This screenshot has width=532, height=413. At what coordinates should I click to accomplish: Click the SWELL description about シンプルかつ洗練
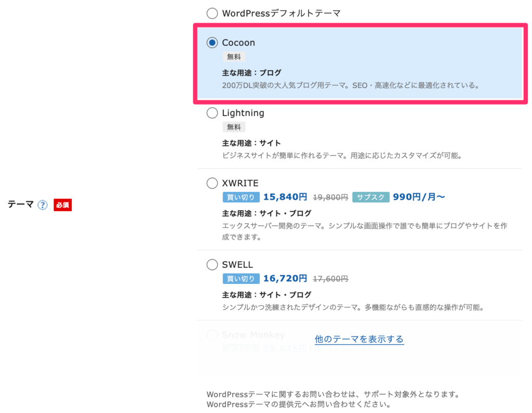(353, 307)
